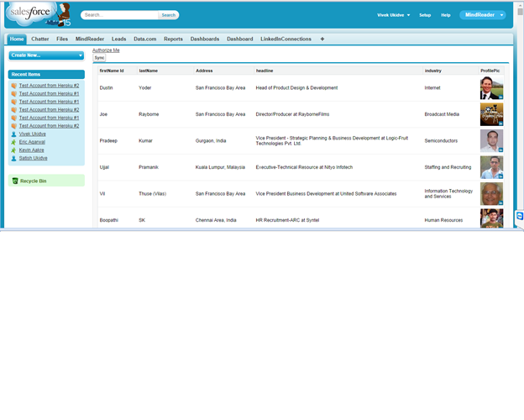The width and height of the screenshot is (524, 420).
Task: Select the last name cell Rayborne
Action: (x=149, y=114)
